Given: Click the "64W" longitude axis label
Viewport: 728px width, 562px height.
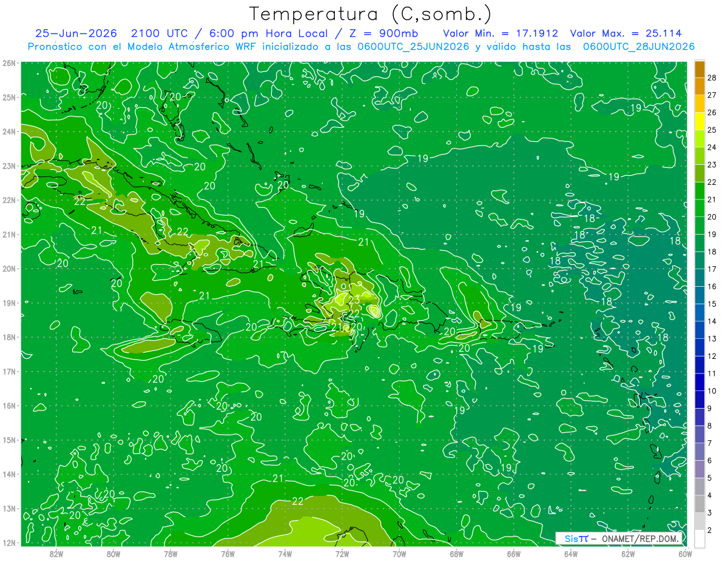Looking at the screenshot, I should pyautogui.click(x=571, y=553).
